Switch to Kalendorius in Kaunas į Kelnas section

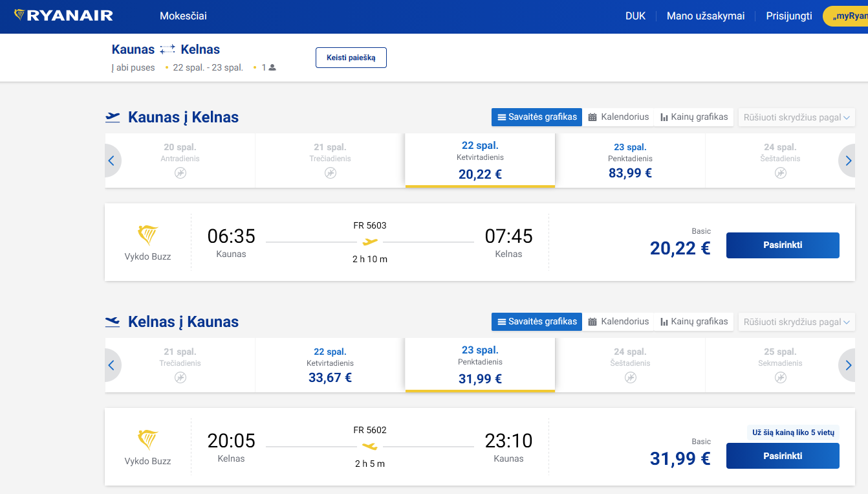(618, 117)
